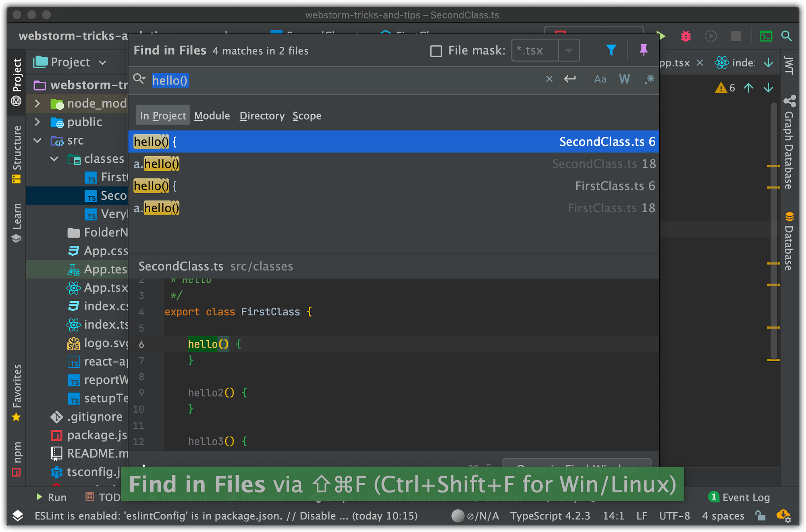Open the File mask dropdown arrow
The image size is (806, 532).
569,51
